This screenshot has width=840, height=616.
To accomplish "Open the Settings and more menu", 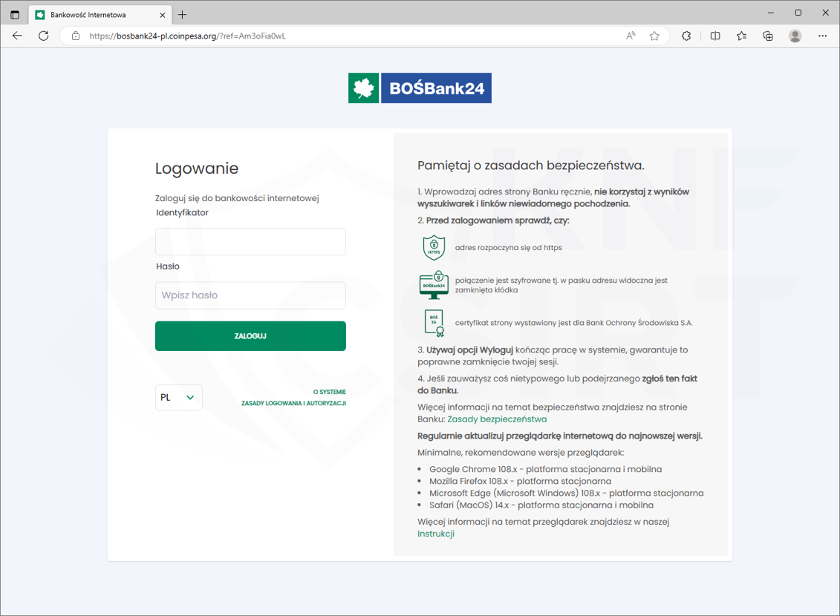I will 822,36.
